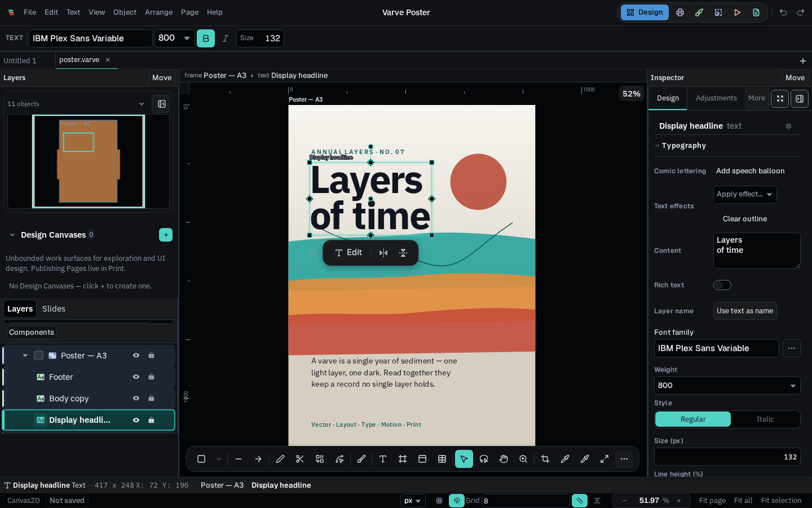812x508 pixels.
Task: Switch to the Adjustments tab
Action: (x=716, y=98)
